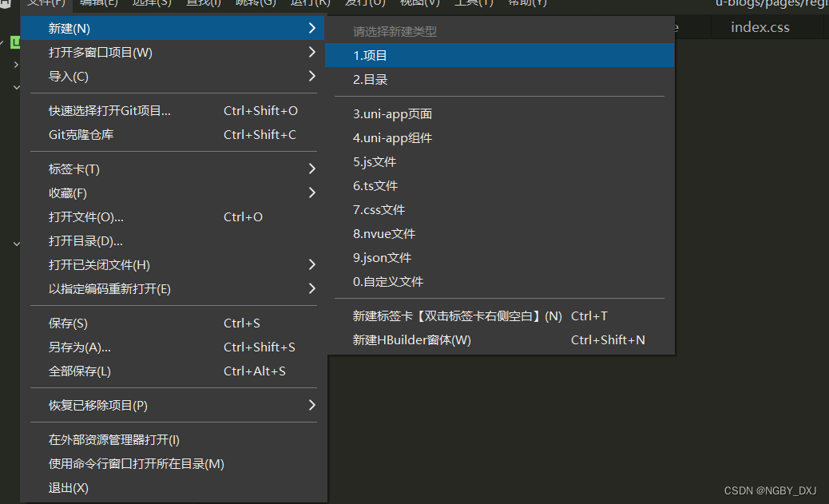Screen dimensions: 829x504
Task: Open the 选择(S) menu bar item
Action: (x=152, y=3)
